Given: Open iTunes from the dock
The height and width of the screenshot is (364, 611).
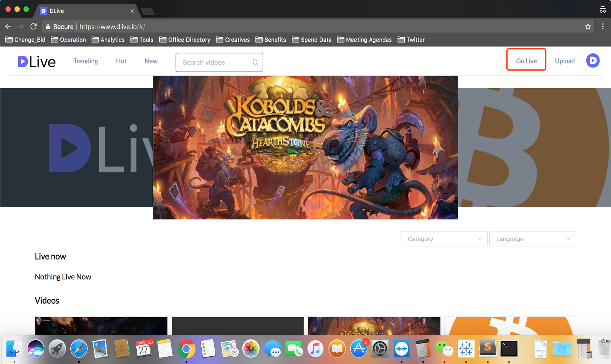Looking at the screenshot, I should (x=315, y=349).
